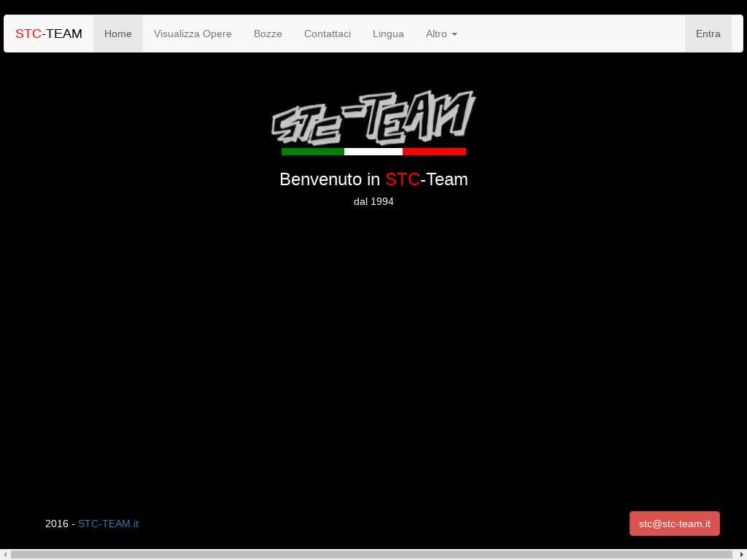This screenshot has width=747, height=560.
Task: Click the STC-TEAM brand in navbar
Action: (x=49, y=34)
